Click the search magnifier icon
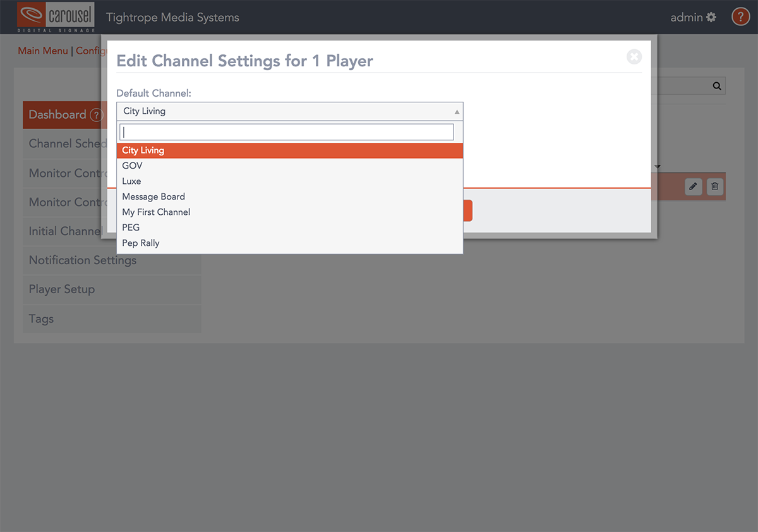The width and height of the screenshot is (758, 532). coord(717,86)
